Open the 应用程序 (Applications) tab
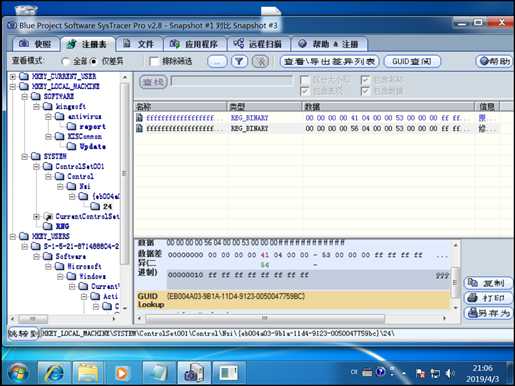 (194, 44)
